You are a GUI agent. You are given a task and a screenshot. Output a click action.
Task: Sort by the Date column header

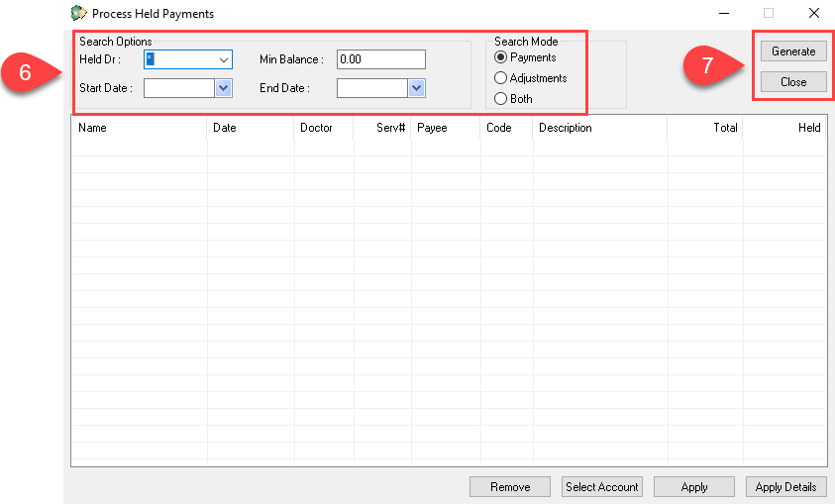[x=251, y=128]
